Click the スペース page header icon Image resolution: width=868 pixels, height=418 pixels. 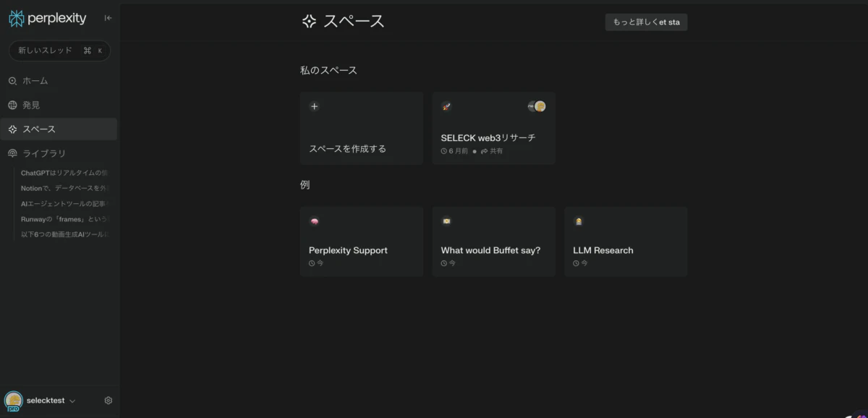[309, 22]
